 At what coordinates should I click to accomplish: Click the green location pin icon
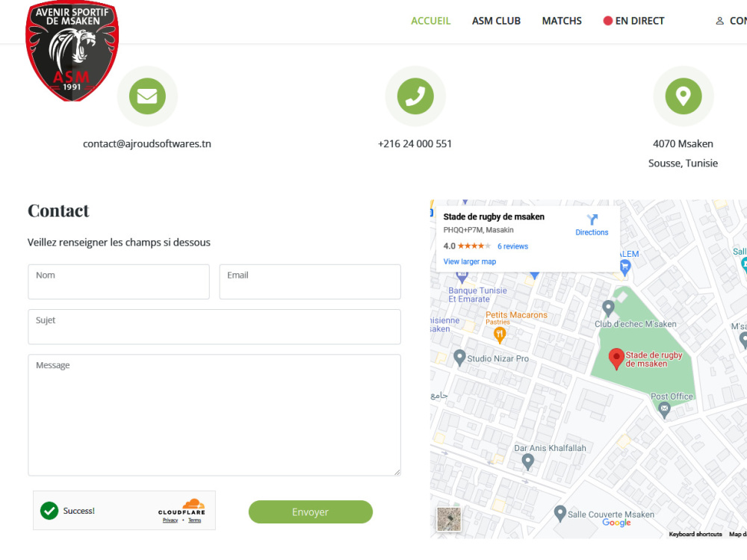(684, 96)
